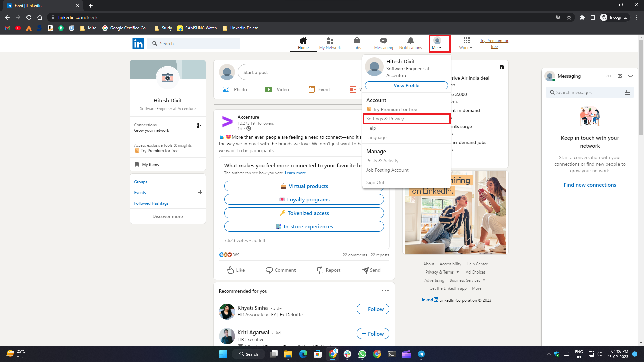Image resolution: width=644 pixels, height=362 pixels.
Task: Collapse the Messaging panel chevron
Action: coord(630,76)
